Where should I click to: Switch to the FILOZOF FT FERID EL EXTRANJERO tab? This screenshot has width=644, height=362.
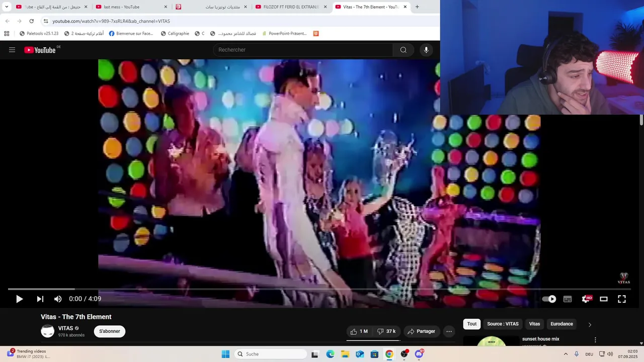click(x=291, y=7)
